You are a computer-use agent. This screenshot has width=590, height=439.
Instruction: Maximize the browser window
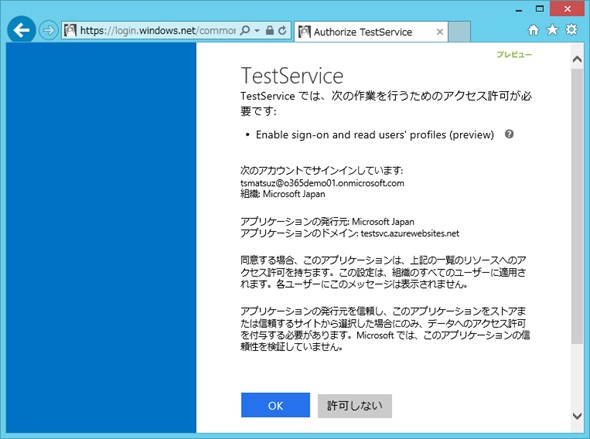540,9
